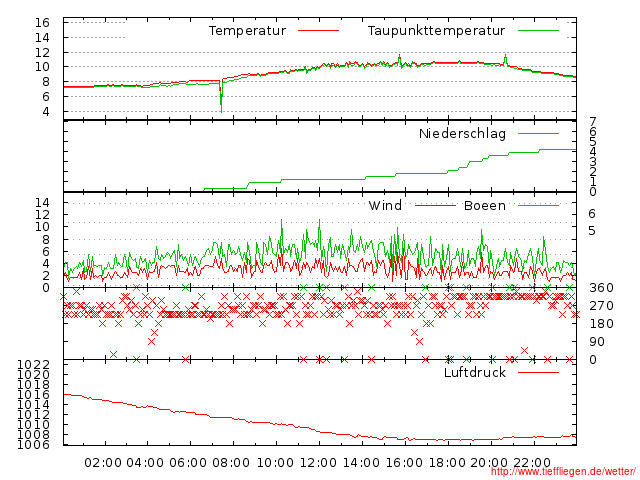This screenshot has width=640, height=480.
Task: Click the Temperatur legend label
Action: pos(247,31)
